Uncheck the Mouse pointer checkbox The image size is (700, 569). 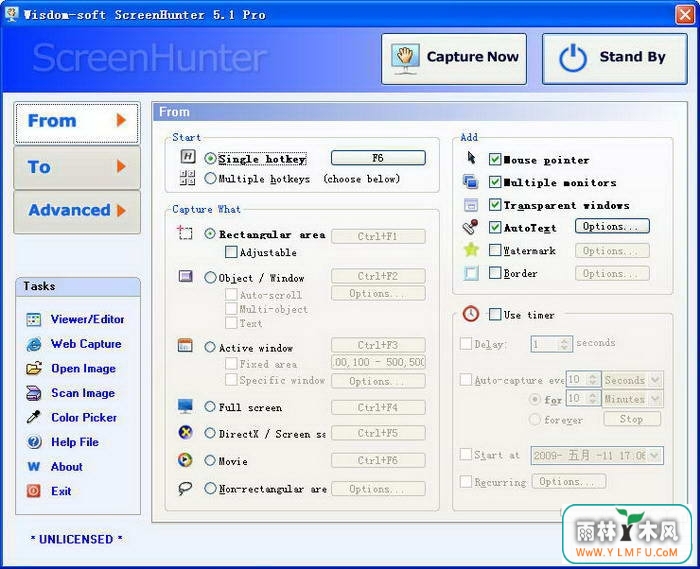click(x=495, y=159)
